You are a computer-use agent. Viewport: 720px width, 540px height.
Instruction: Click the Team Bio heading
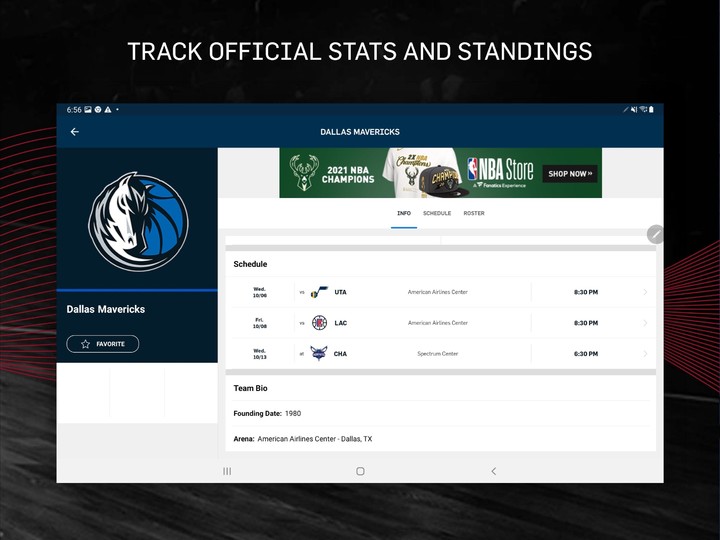pos(250,388)
